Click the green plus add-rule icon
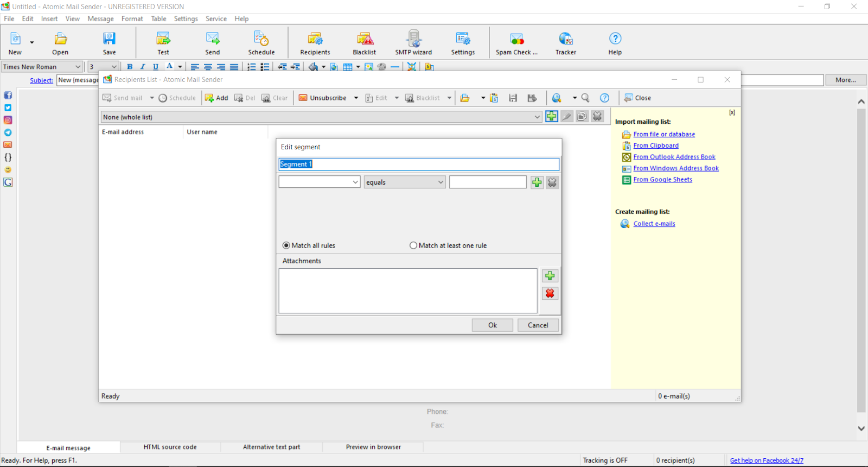Screen dimensions: 868x467 point(537,182)
